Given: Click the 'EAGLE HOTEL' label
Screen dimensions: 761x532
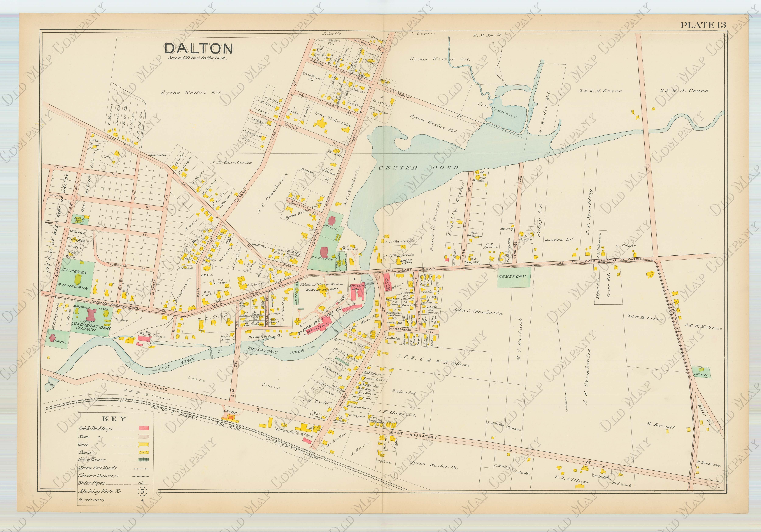Looking at the screenshot, I should [x=406, y=262].
